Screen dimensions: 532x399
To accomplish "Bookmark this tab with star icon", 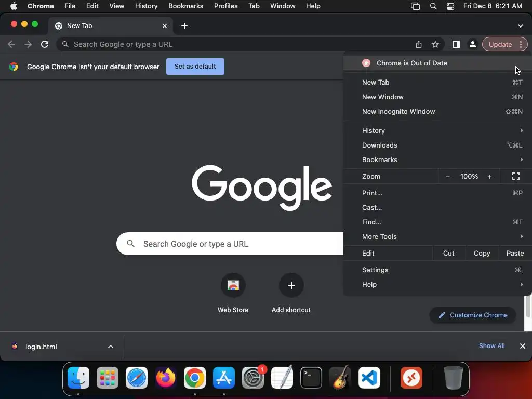I will [435, 45].
